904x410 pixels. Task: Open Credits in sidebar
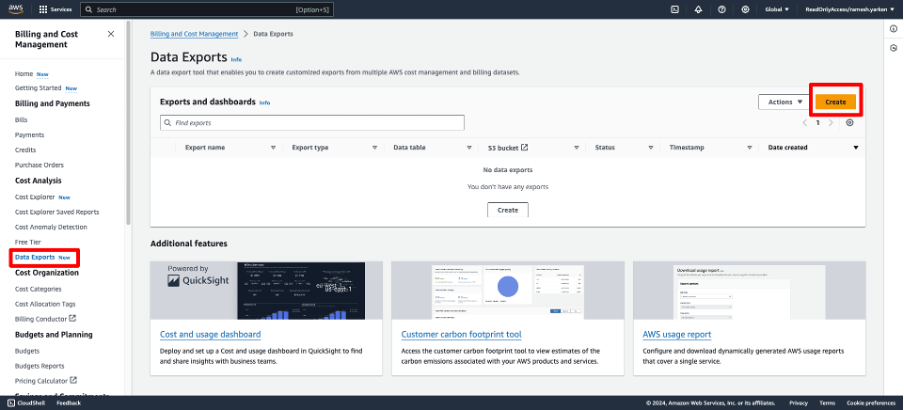pos(25,150)
